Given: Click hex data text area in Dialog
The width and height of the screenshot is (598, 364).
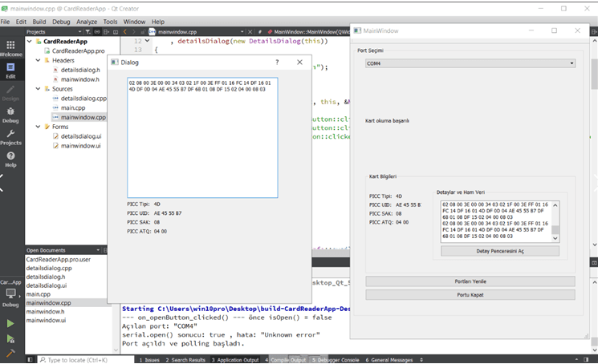Looking at the screenshot, I should (x=202, y=137).
